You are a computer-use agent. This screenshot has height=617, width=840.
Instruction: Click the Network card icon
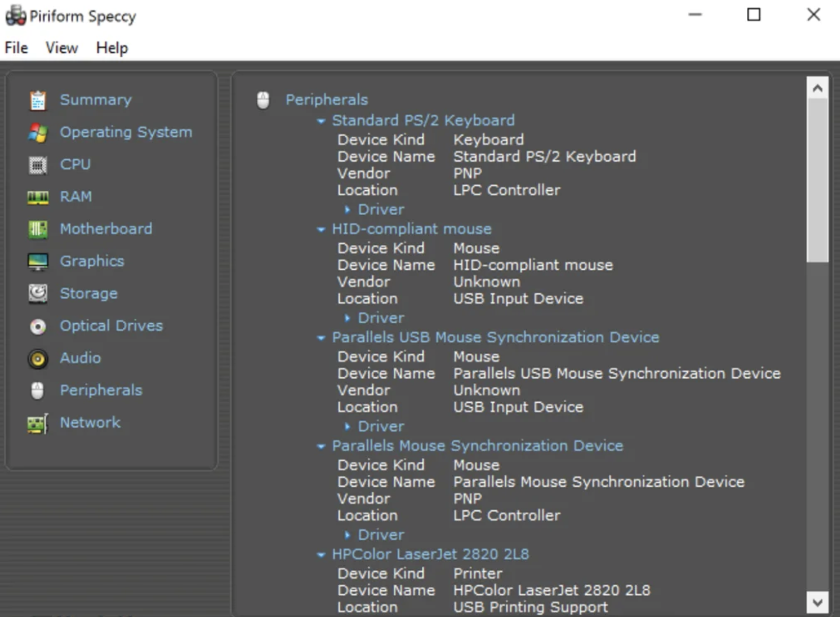(x=38, y=423)
